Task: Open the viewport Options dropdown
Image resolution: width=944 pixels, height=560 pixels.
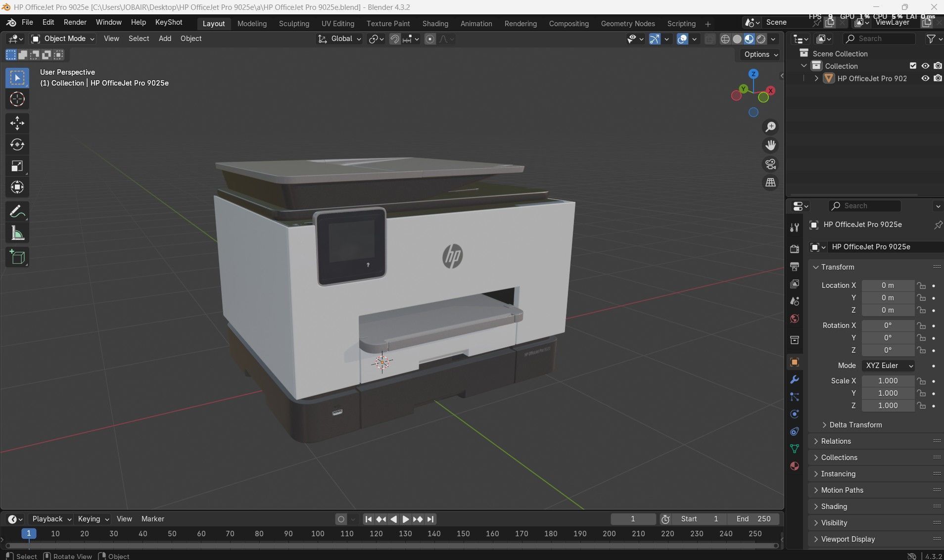Action: [x=761, y=54]
